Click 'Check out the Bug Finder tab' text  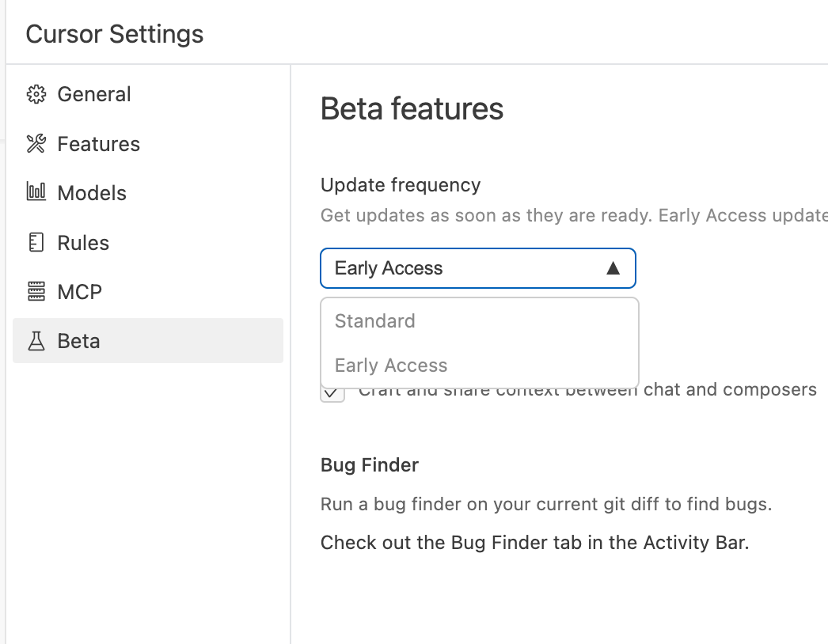coord(535,543)
